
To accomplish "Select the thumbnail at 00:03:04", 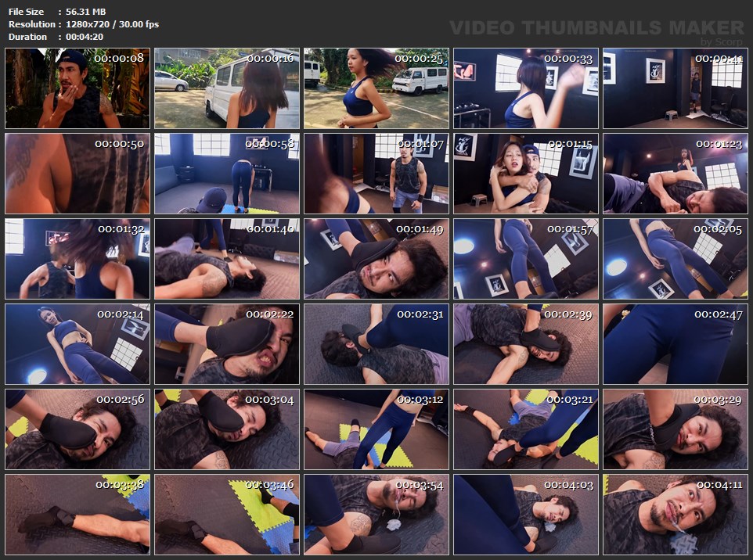I will pos(227,429).
